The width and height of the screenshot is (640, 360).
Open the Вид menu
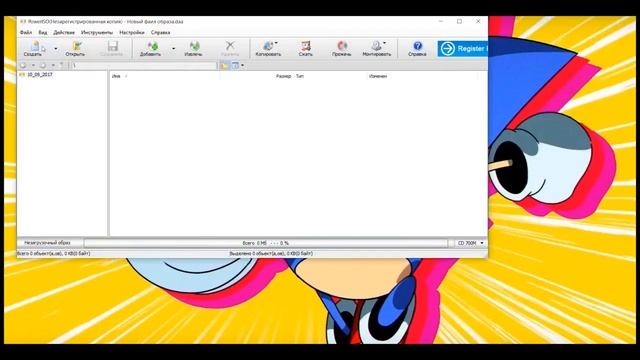43,32
